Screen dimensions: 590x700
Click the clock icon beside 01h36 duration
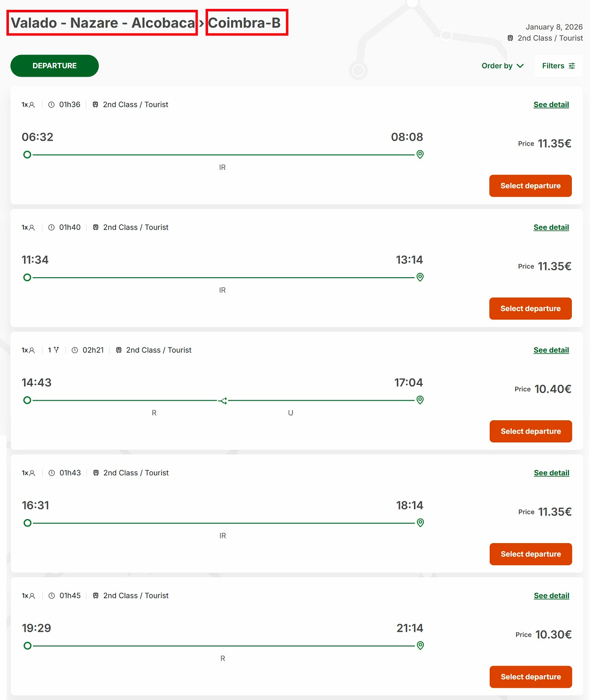pos(51,105)
